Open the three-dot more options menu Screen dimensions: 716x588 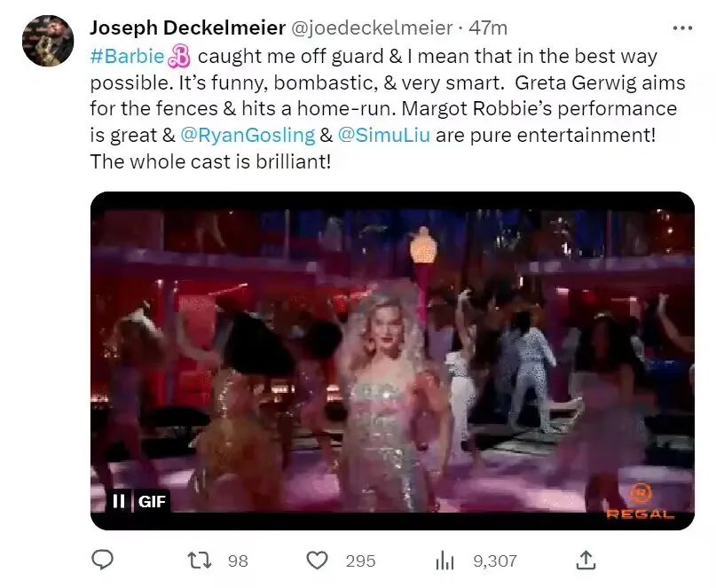[x=682, y=28]
